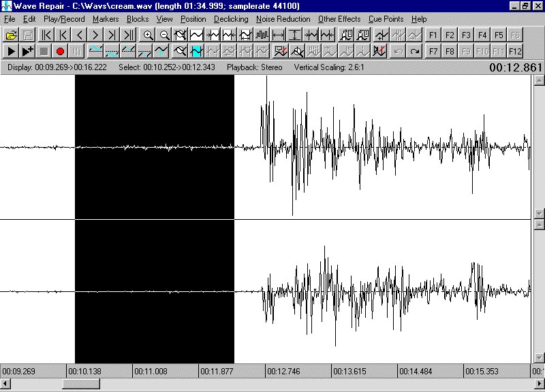Viewport: 545px width, 392px height.
Task: Click the jump to end arrow icon
Action: [x=128, y=35]
